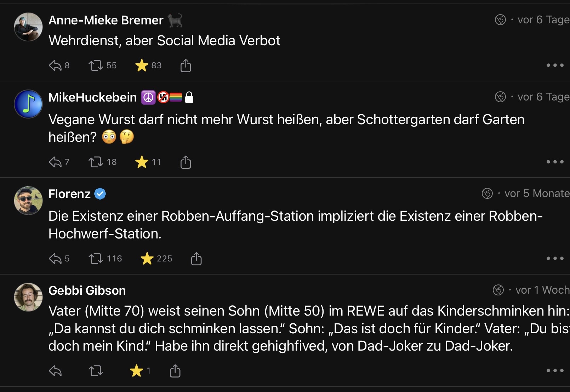Reply to Anne-Mieke Bremer's post
Image resolution: width=570 pixels, height=392 pixels.
[x=55, y=65]
